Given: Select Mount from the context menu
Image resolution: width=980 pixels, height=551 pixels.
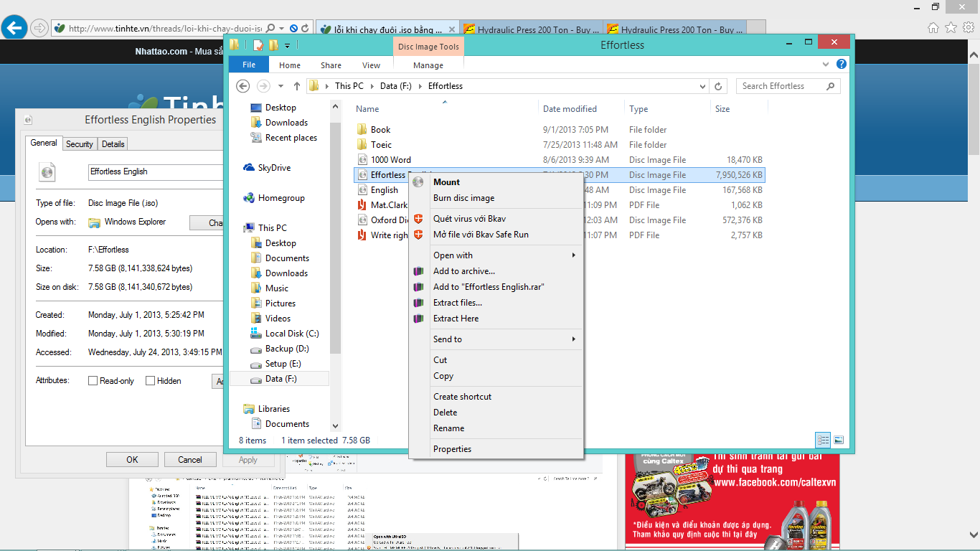Looking at the screenshot, I should pyautogui.click(x=446, y=182).
